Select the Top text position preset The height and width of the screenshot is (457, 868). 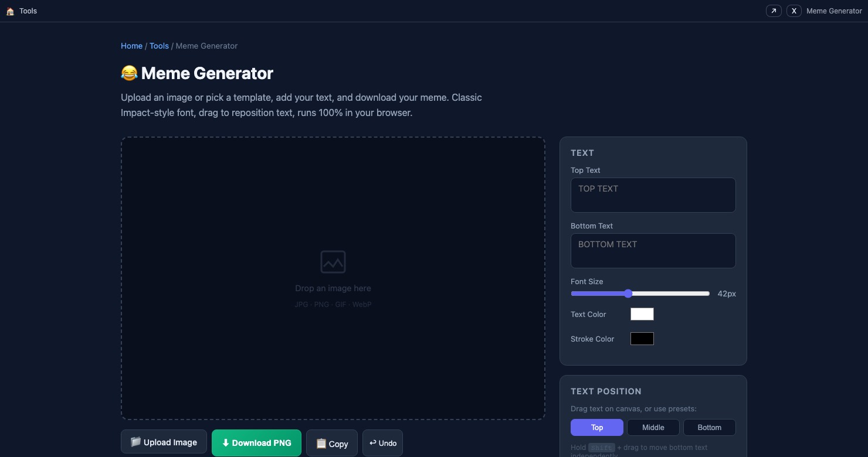click(x=596, y=428)
